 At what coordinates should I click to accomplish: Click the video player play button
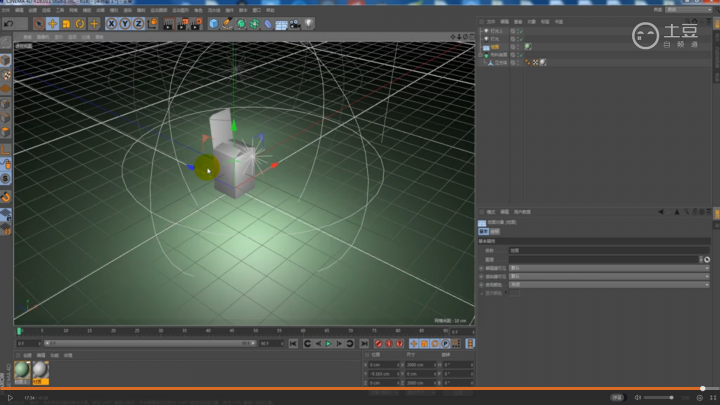point(8,398)
